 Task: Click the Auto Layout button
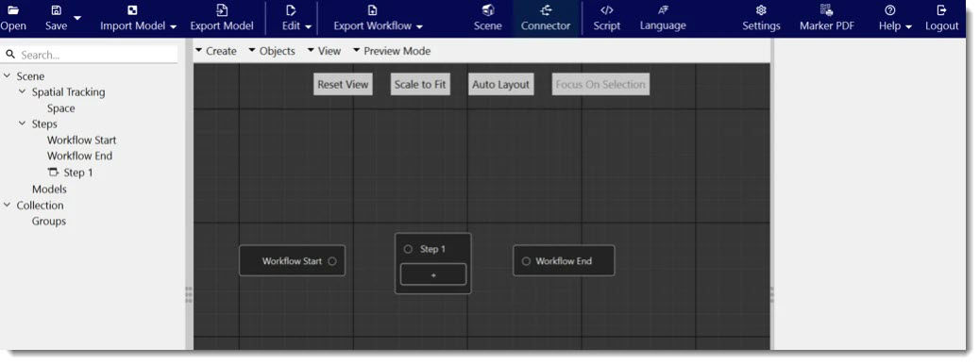pos(500,84)
